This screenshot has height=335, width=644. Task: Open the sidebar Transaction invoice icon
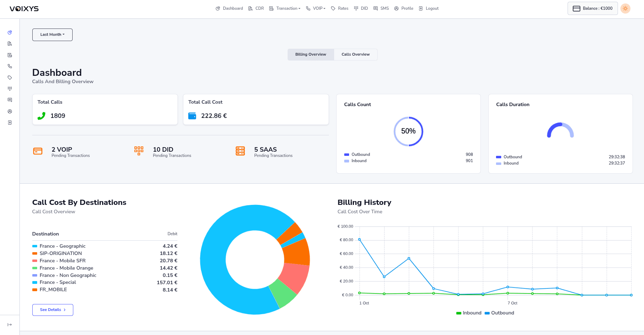[x=10, y=55]
